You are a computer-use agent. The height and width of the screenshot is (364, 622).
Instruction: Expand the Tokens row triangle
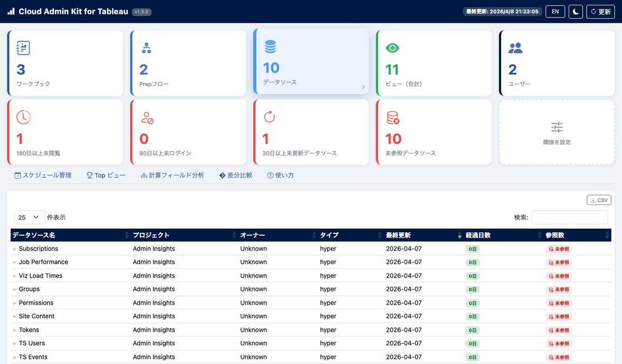pyautogui.click(x=15, y=330)
